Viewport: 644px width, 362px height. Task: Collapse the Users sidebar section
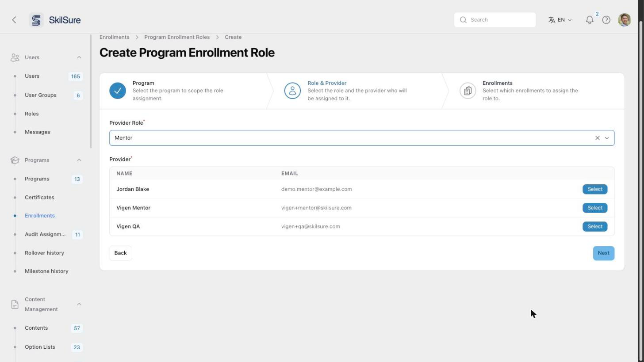79,57
